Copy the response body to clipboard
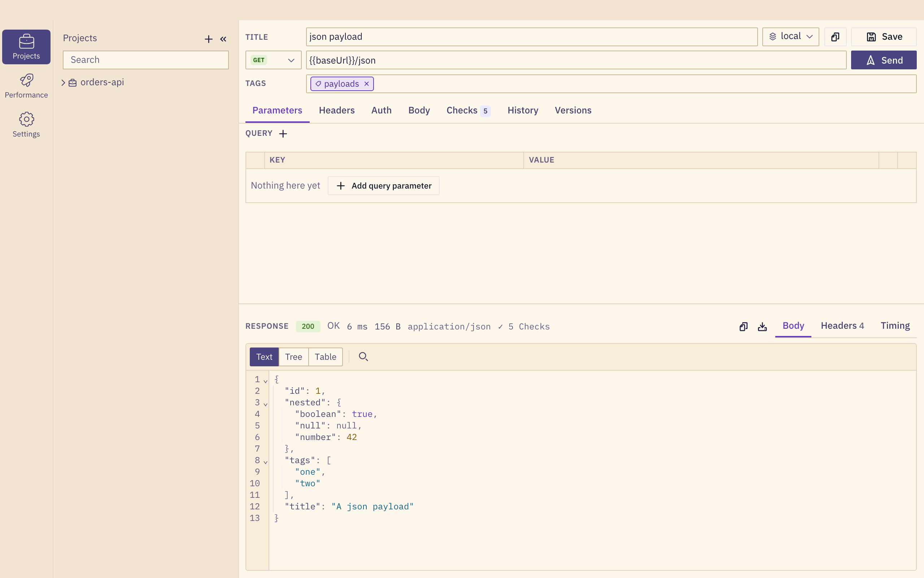 (744, 327)
